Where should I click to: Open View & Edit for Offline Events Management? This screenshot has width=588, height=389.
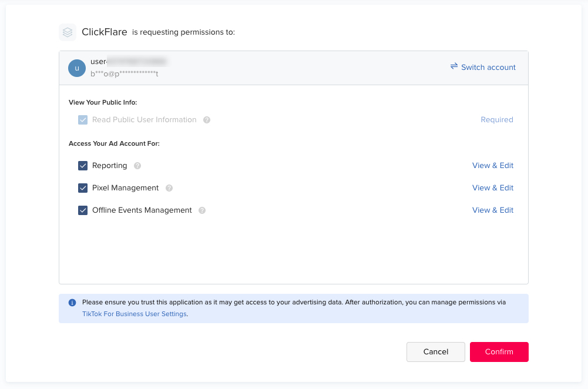click(493, 210)
